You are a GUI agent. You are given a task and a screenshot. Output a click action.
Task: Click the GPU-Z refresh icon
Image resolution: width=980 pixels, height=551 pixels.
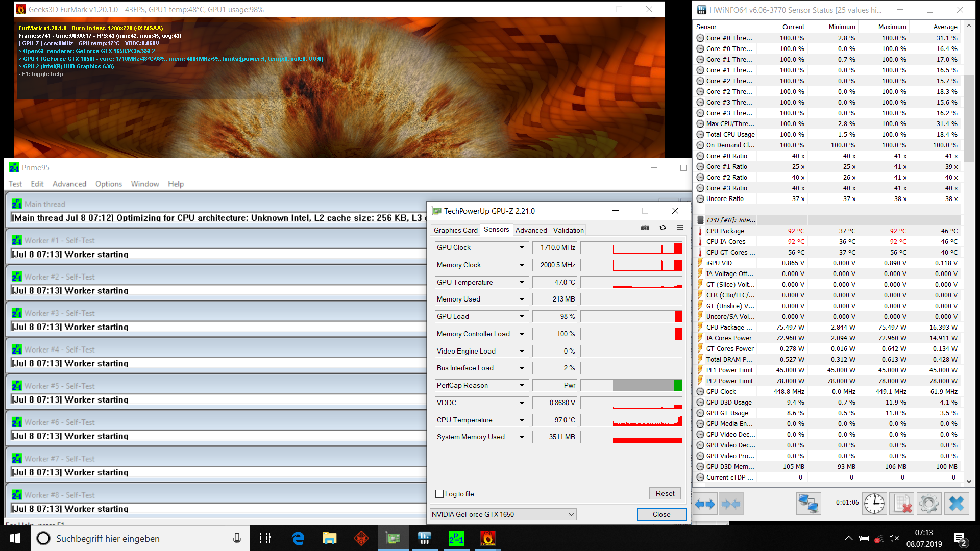tap(663, 228)
